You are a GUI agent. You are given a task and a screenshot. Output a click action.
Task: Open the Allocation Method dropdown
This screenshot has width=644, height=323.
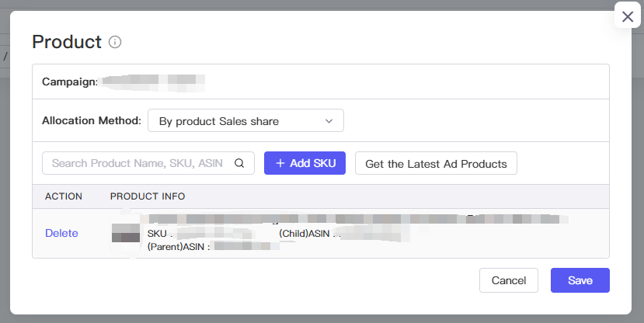(245, 120)
